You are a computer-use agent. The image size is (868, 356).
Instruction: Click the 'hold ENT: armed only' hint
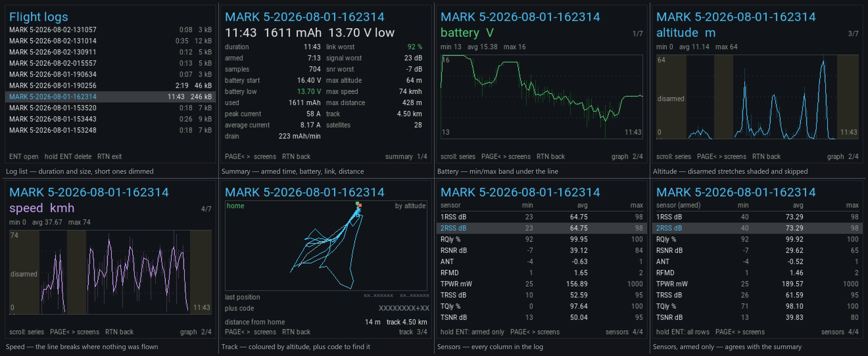[x=472, y=332]
